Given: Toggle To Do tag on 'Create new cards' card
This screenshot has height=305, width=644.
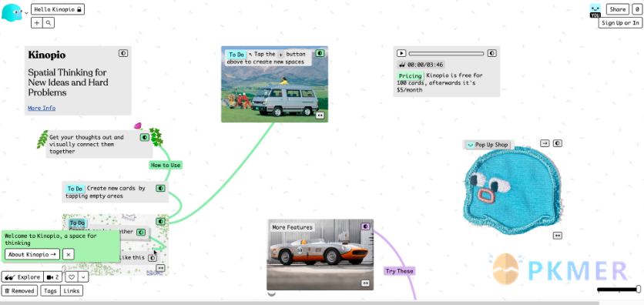Looking at the screenshot, I should pos(75,189).
